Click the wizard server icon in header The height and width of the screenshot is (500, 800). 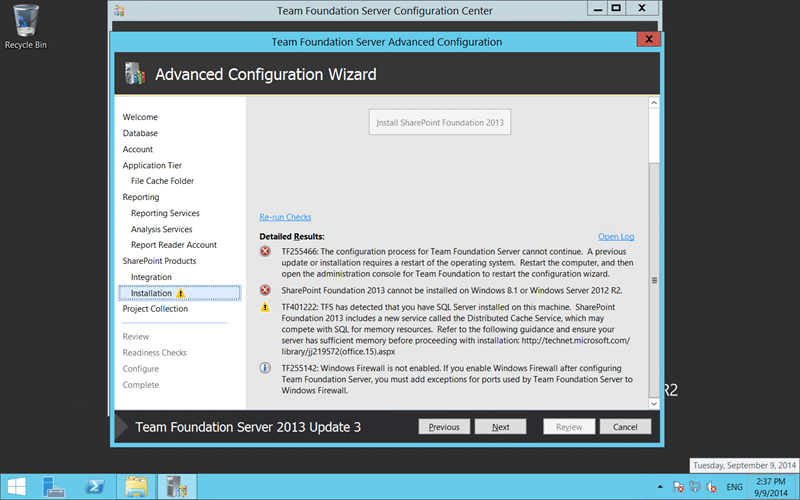coord(135,74)
